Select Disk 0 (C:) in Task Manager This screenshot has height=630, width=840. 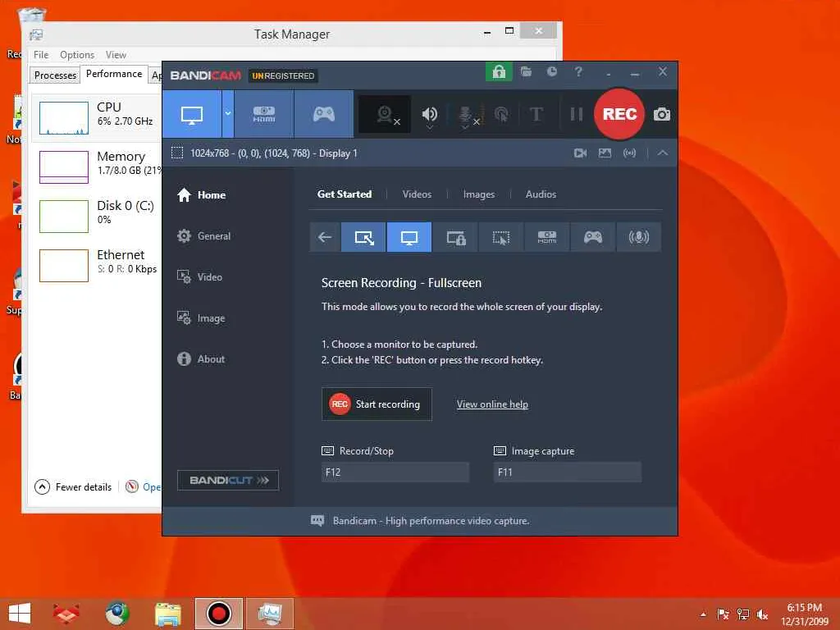pyautogui.click(x=97, y=216)
